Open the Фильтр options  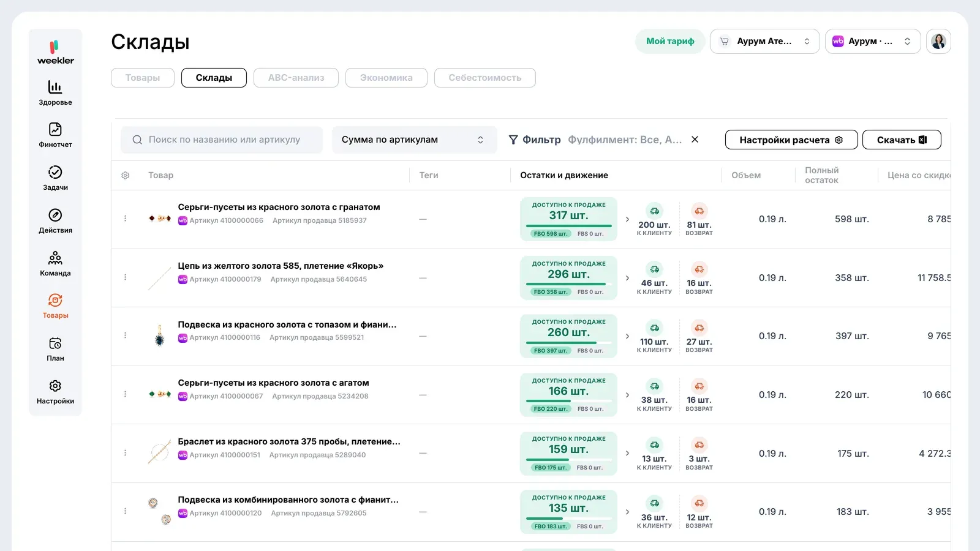click(x=535, y=140)
